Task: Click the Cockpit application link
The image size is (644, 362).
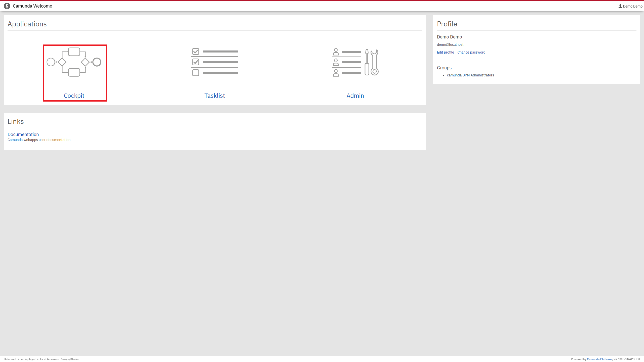Action: [74, 96]
